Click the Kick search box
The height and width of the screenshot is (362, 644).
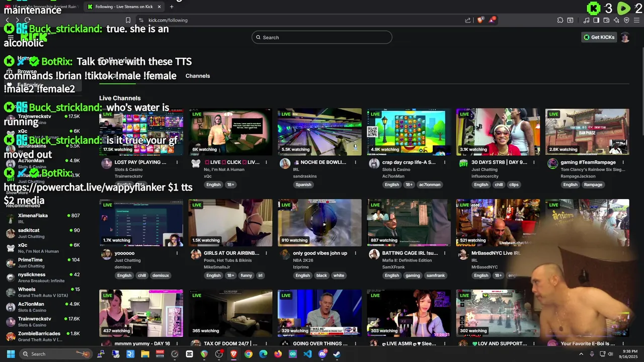[x=322, y=37]
